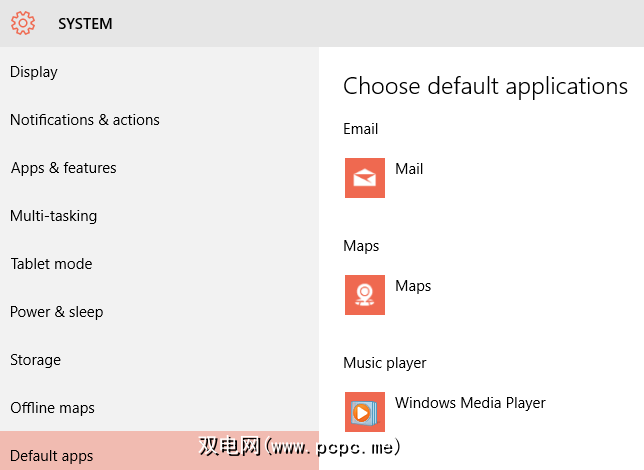The width and height of the screenshot is (644, 470).
Task: Open Power & sleep settings
Action: pos(57,312)
